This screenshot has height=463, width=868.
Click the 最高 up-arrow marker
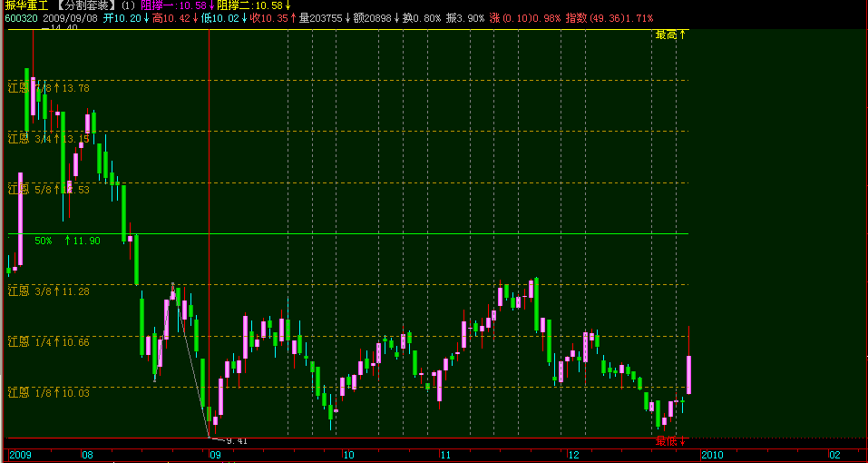click(x=671, y=34)
